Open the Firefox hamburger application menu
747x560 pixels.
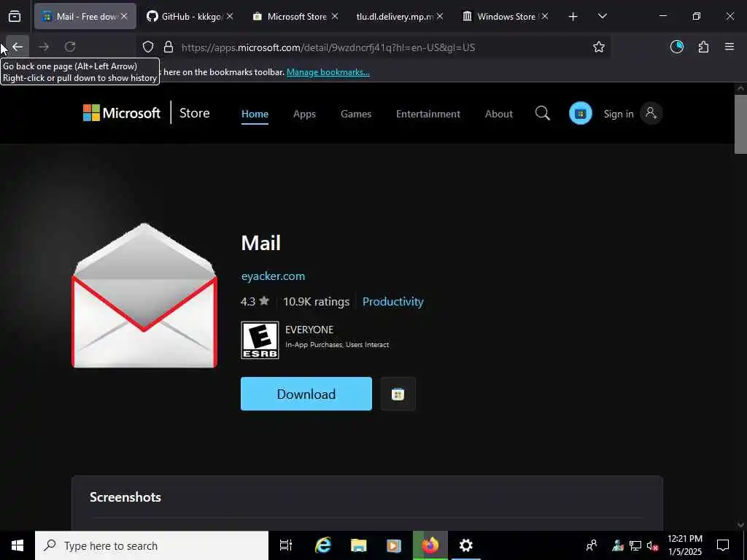coord(729,47)
